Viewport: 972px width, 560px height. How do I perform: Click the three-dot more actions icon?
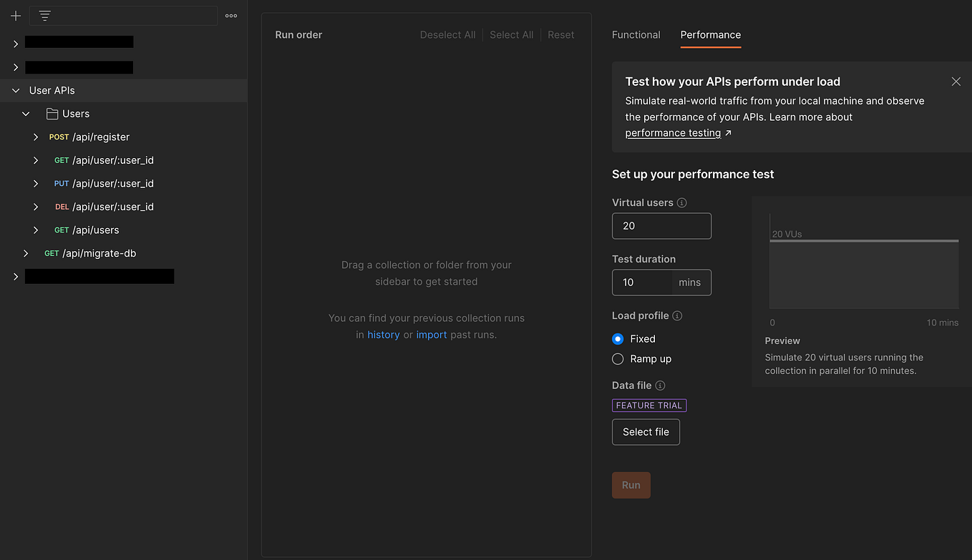(x=230, y=15)
